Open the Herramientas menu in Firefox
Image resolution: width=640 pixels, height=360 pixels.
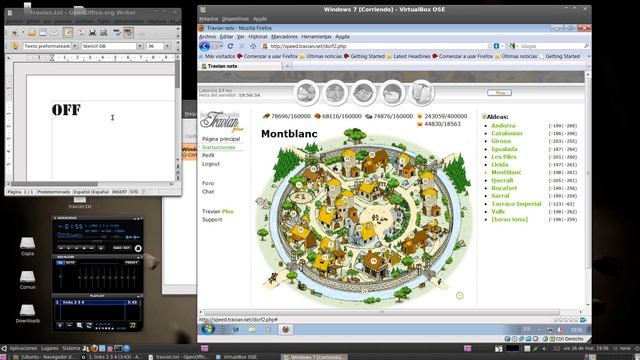pyautogui.click(x=316, y=37)
